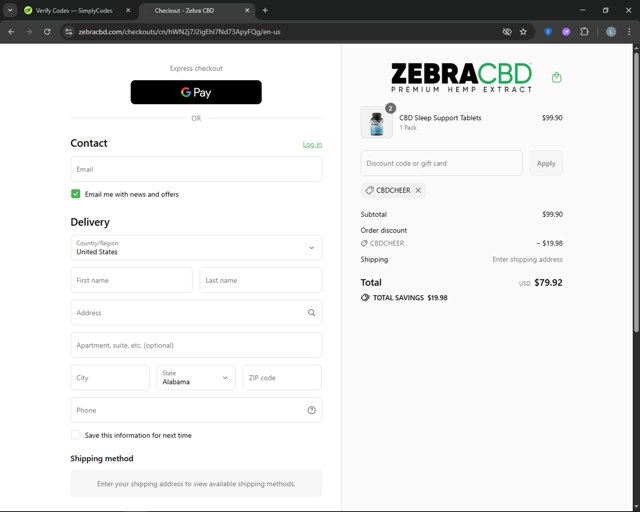Click the Last name field

(x=261, y=280)
